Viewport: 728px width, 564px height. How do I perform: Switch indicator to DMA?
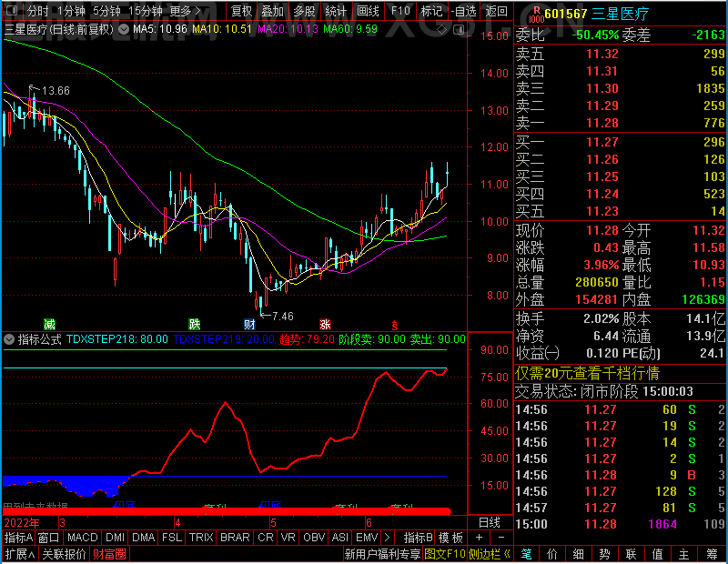(x=144, y=538)
